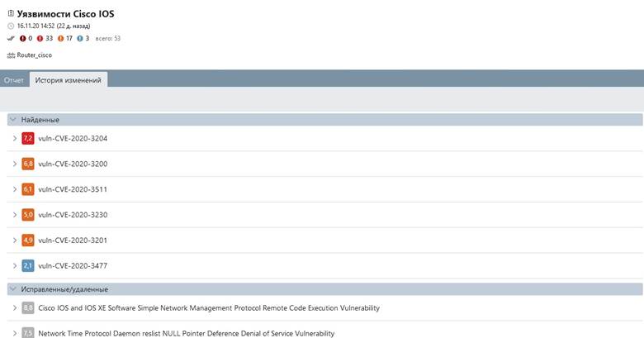Expand the vuln-CVE-2020-3204 row
Screen dimensions: 644x338
click(x=15, y=138)
